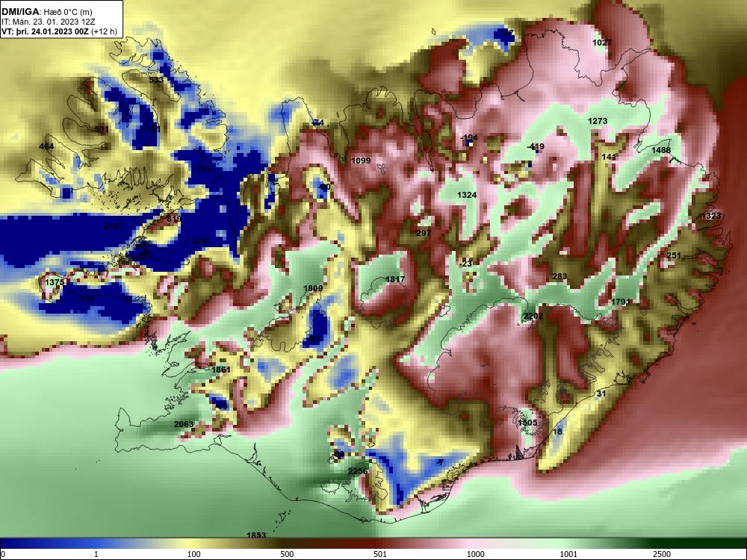Viewport: 747px width, 560px height.
Task: Click the map value 1853
Action: click(x=255, y=535)
